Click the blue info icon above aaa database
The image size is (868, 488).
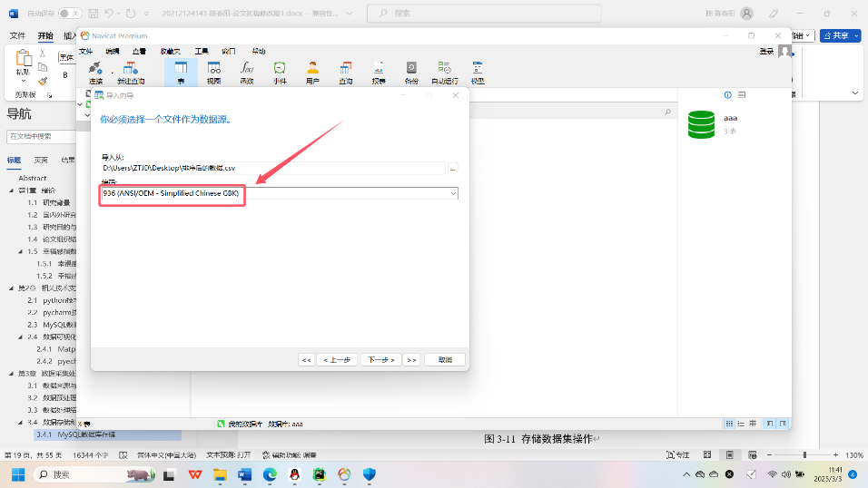(x=727, y=95)
